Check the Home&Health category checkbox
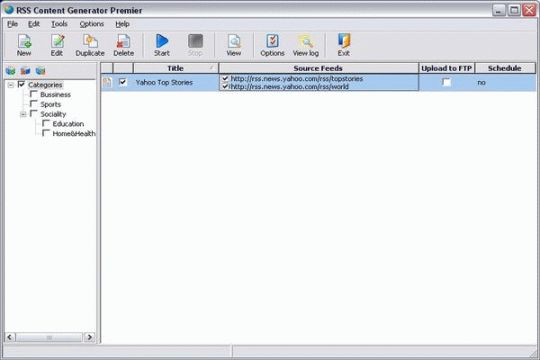This screenshot has height=360, width=540. (x=46, y=133)
